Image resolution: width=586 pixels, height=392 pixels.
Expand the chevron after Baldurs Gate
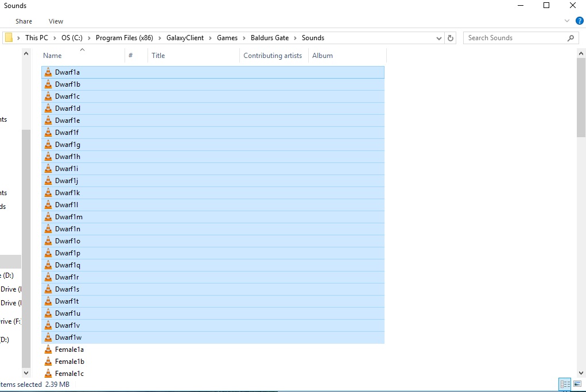click(x=295, y=38)
